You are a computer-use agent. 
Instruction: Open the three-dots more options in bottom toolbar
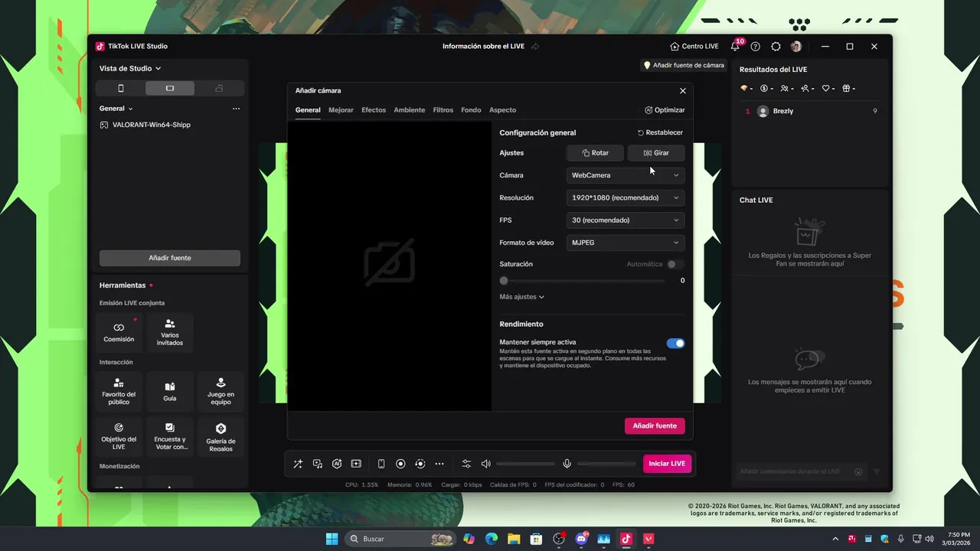(x=439, y=464)
